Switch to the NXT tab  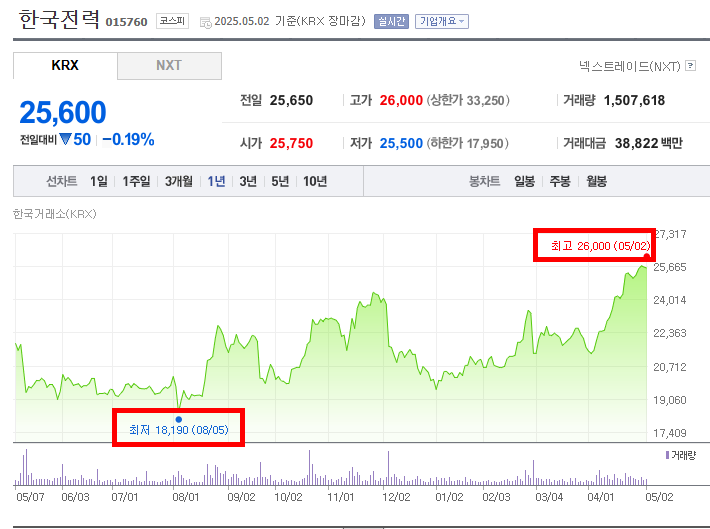coord(169,66)
